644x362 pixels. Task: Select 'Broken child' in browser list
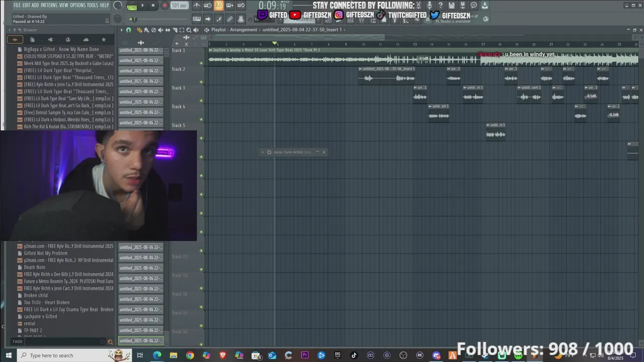[x=36, y=296]
